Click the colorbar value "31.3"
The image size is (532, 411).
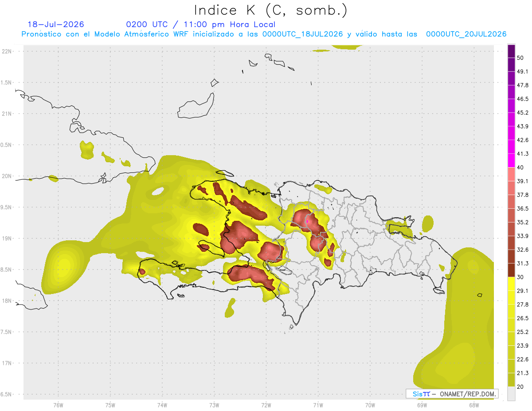click(x=522, y=263)
